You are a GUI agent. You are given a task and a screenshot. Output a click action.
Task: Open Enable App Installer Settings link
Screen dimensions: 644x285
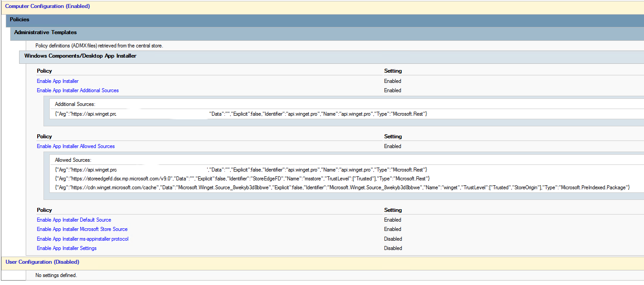67,248
